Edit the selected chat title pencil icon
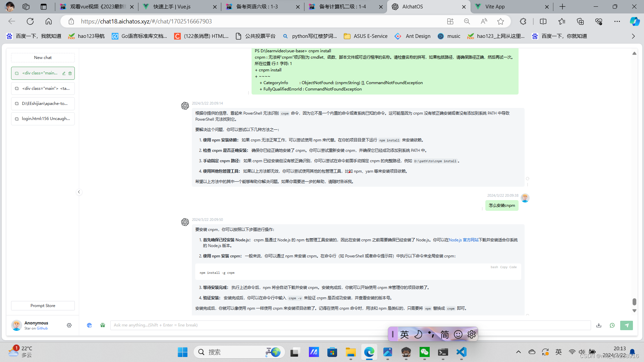The height and width of the screenshot is (362, 644). (64, 73)
